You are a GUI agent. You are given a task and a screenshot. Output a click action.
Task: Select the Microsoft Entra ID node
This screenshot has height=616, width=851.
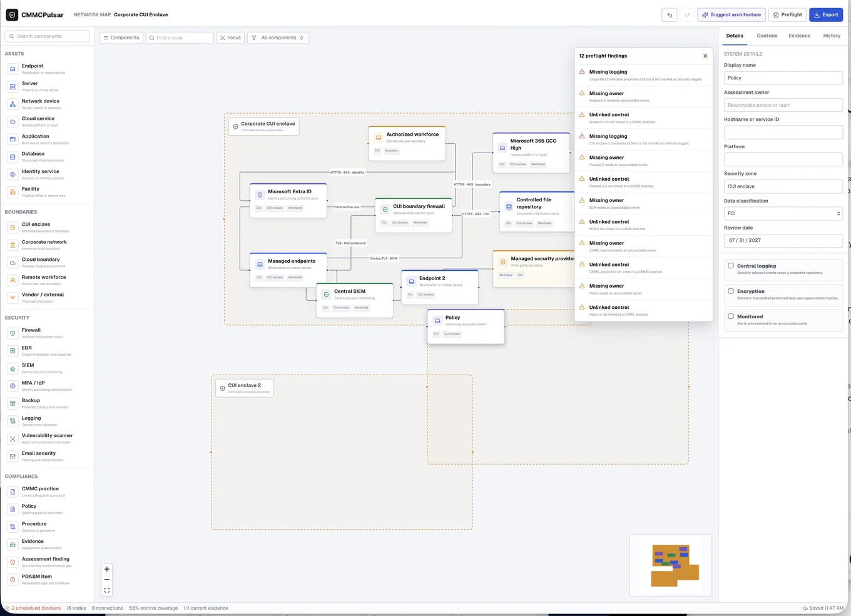288,201
